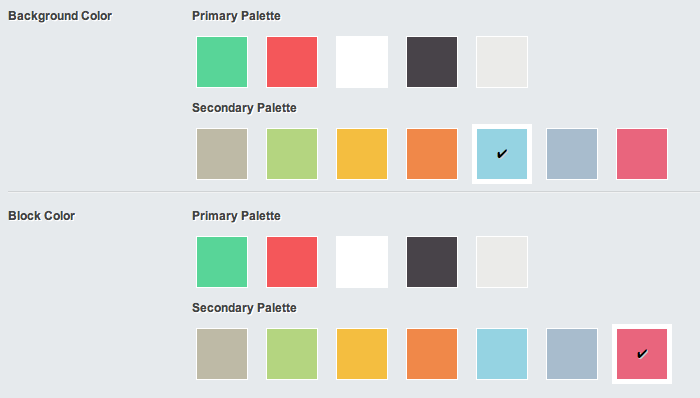Choose pink swatch in Background Color secondary palette
The height and width of the screenshot is (398, 700).
[642, 154]
